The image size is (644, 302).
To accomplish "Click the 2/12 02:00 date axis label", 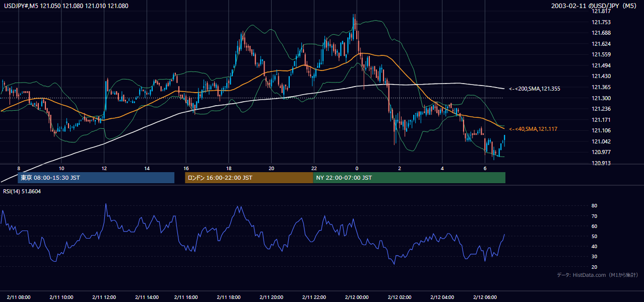I will 399,297.
